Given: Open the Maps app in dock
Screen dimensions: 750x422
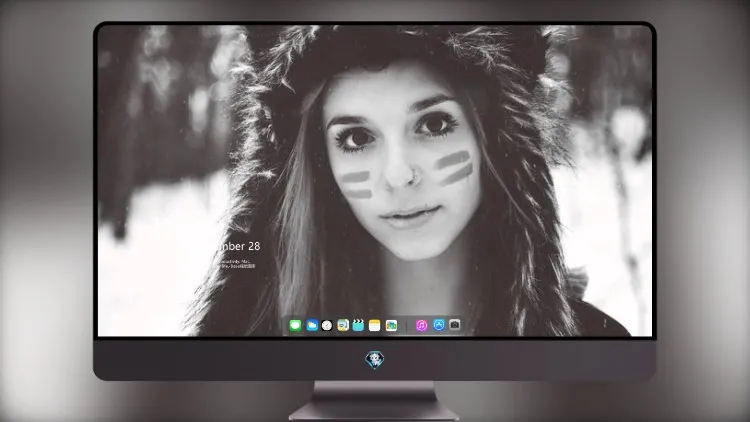Looking at the screenshot, I should tap(343, 326).
